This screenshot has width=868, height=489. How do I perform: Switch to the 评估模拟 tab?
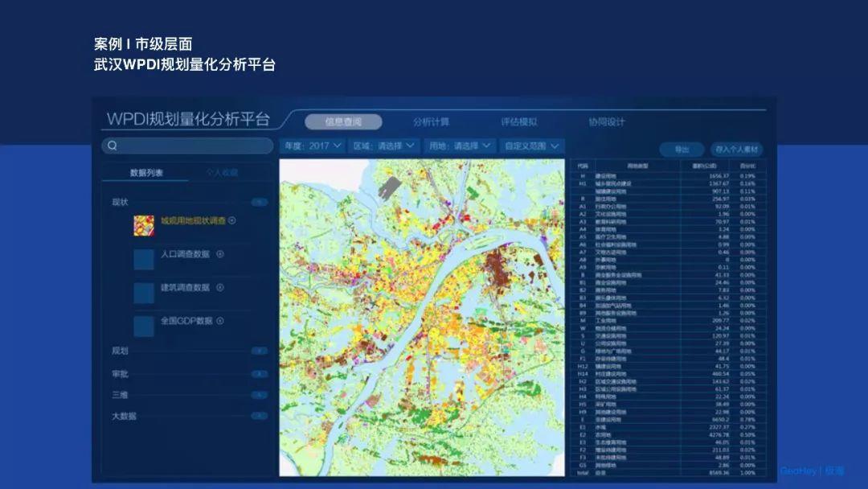(x=518, y=121)
